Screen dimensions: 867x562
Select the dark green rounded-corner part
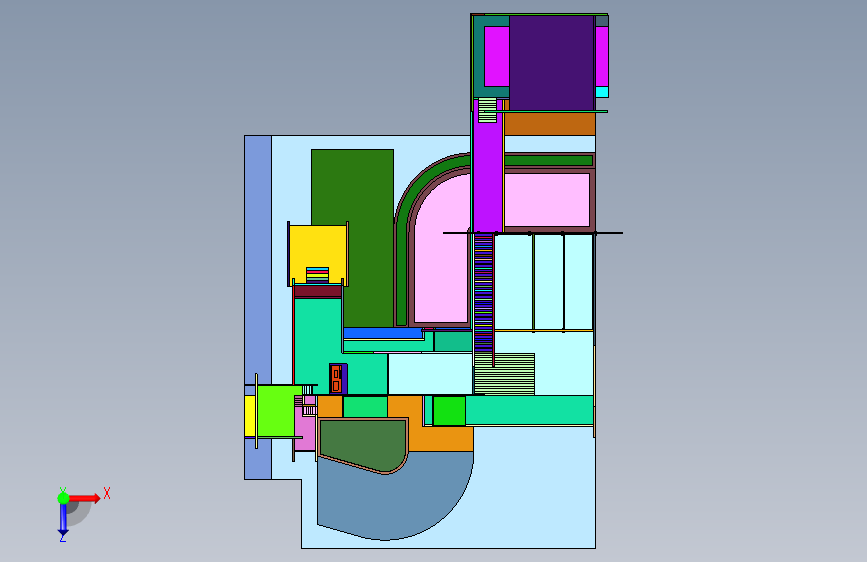363,445
